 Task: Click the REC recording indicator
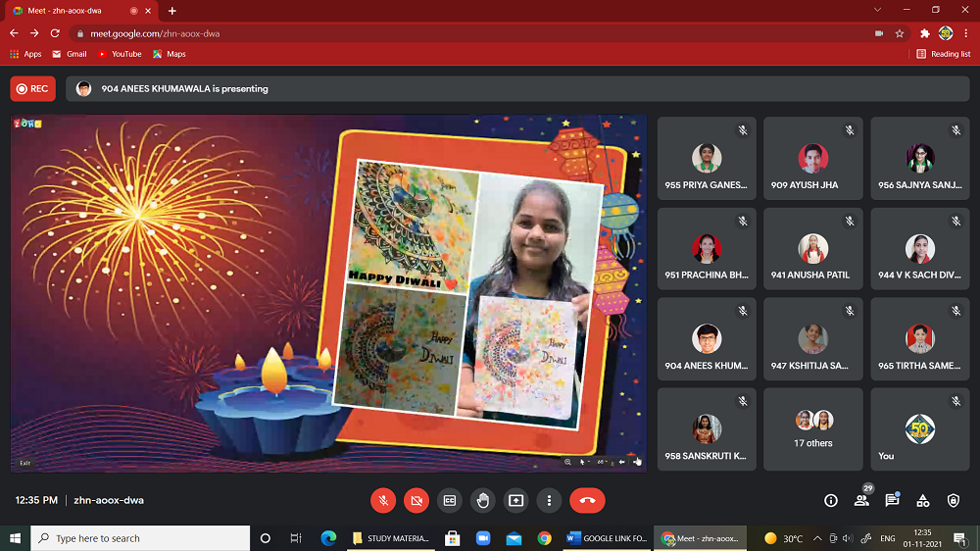[32, 89]
